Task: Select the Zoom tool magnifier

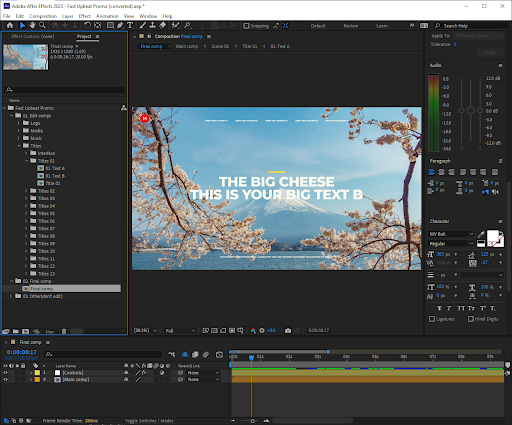Action: (42, 25)
